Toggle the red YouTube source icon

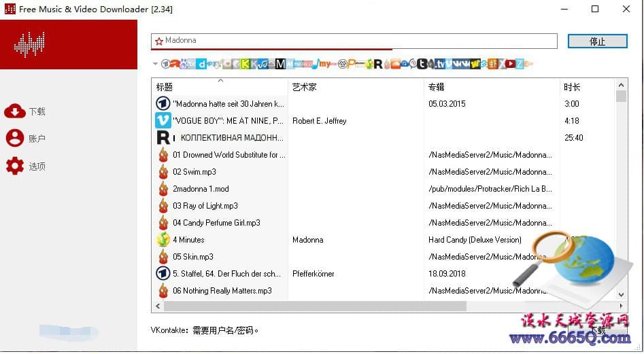511,64
